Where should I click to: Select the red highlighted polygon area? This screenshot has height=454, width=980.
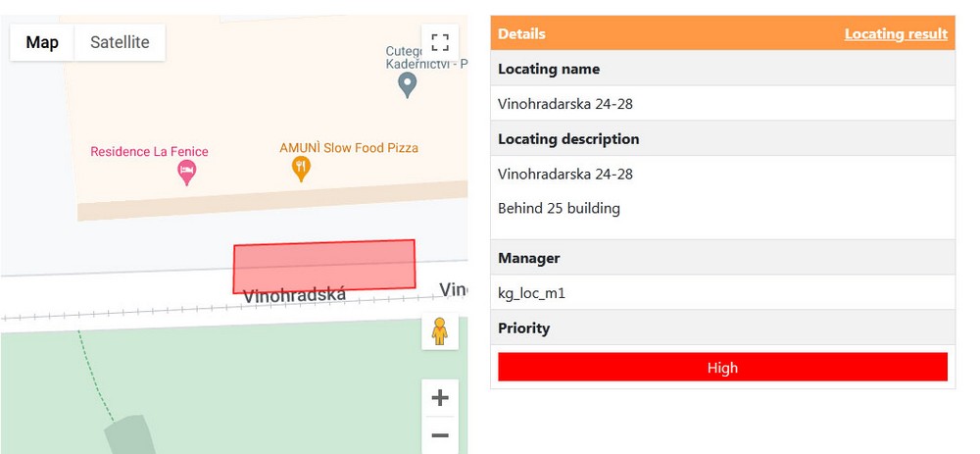click(x=323, y=267)
